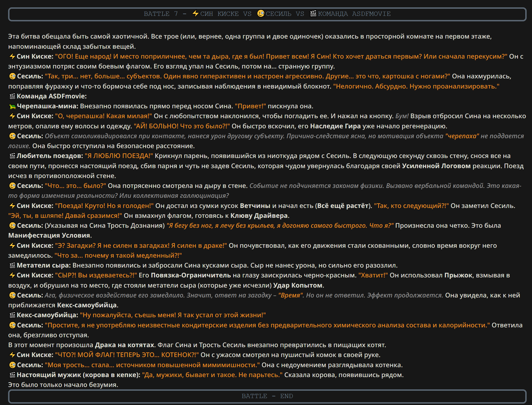The image size is (532, 405).
Task: Click the bold term "Клюву Драйвера"
Action: coord(259,216)
